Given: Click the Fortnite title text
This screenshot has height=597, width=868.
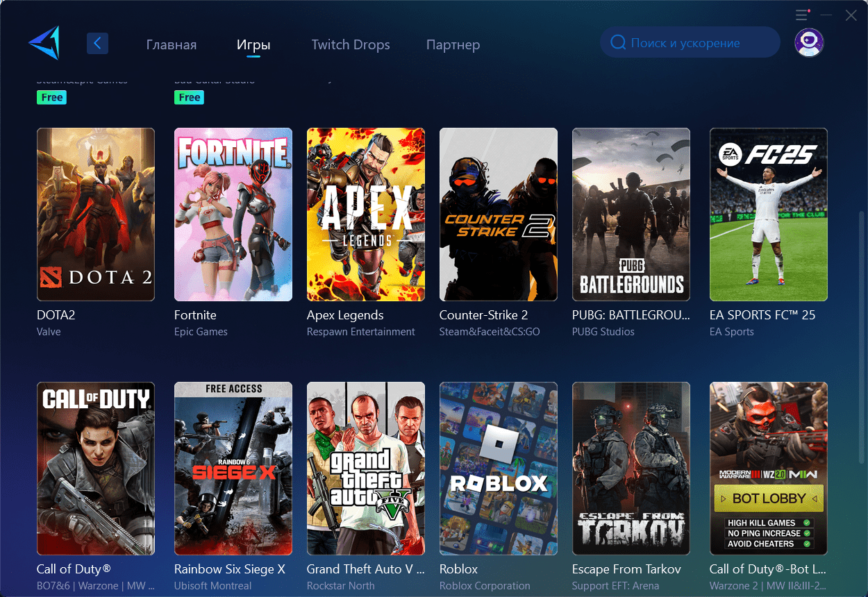Looking at the screenshot, I should [195, 315].
